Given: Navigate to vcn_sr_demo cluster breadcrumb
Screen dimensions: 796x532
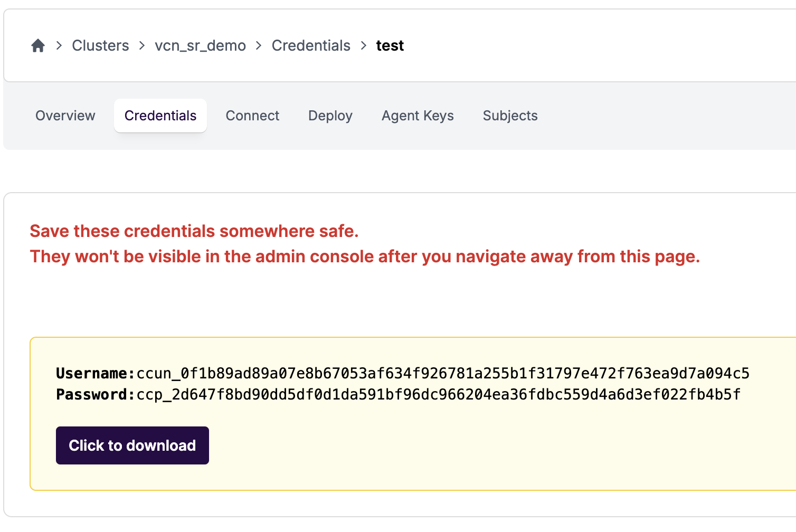Looking at the screenshot, I should coord(200,46).
